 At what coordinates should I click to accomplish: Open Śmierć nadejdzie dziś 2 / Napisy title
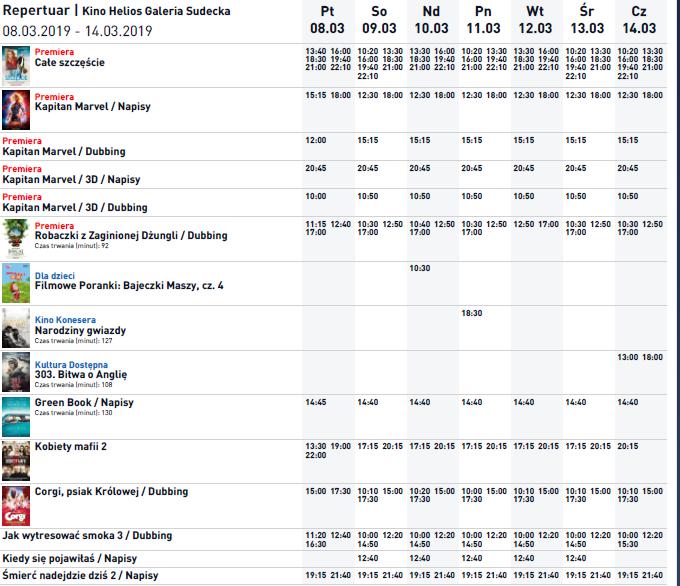point(81,576)
